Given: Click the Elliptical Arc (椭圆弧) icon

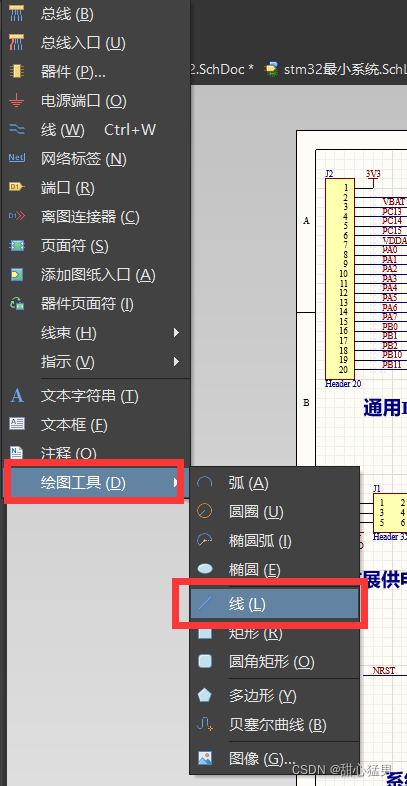Looking at the screenshot, I should pos(205,541).
